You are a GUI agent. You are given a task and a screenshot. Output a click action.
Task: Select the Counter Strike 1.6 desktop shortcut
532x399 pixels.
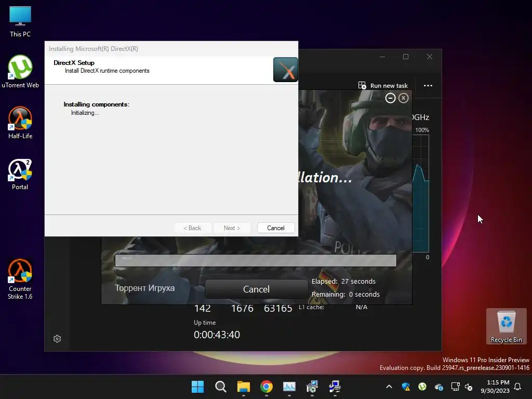tap(20, 279)
